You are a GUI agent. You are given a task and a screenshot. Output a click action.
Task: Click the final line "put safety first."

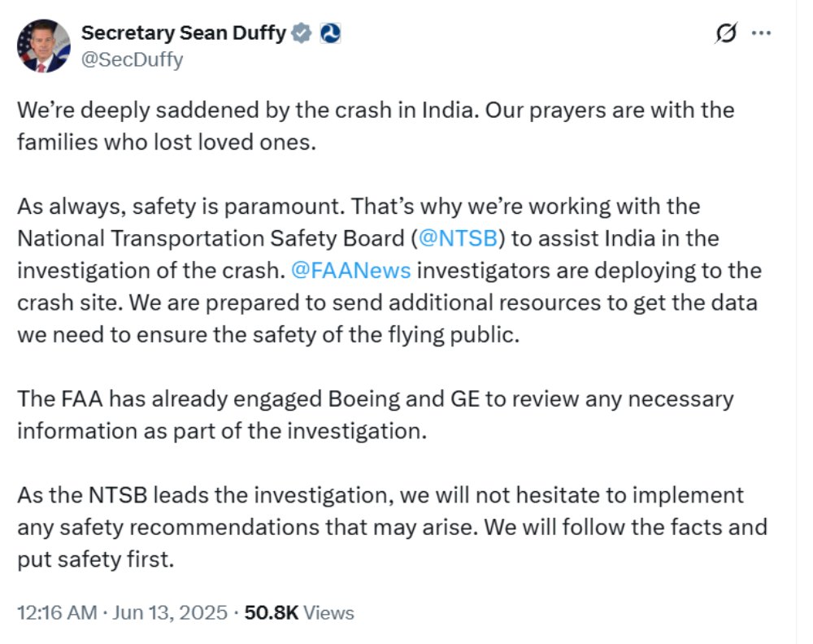(x=95, y=559)
